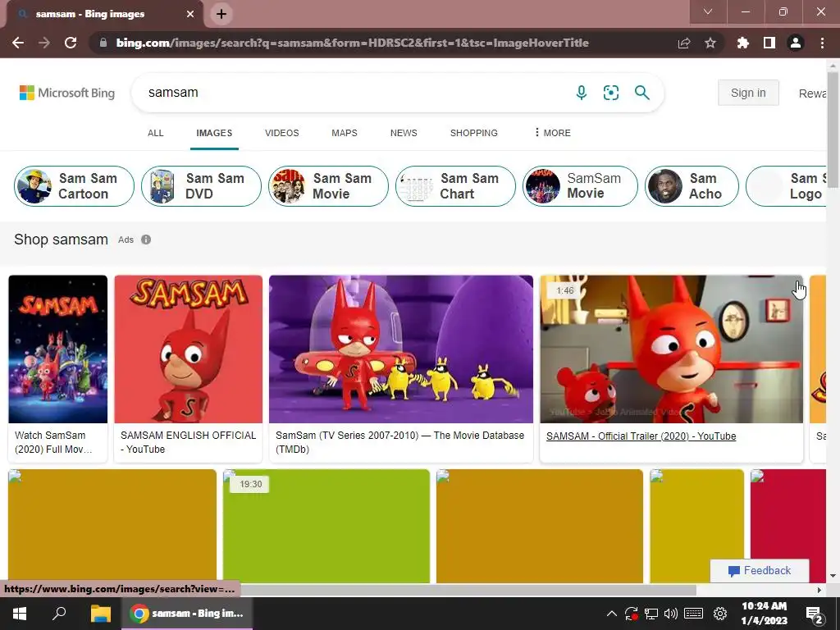Go to the NEWS tab

[x=404, y=133]
